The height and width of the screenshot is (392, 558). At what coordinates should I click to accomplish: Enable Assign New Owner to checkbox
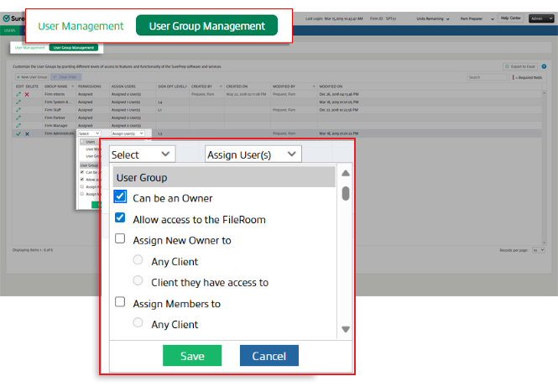coord(120,240)
